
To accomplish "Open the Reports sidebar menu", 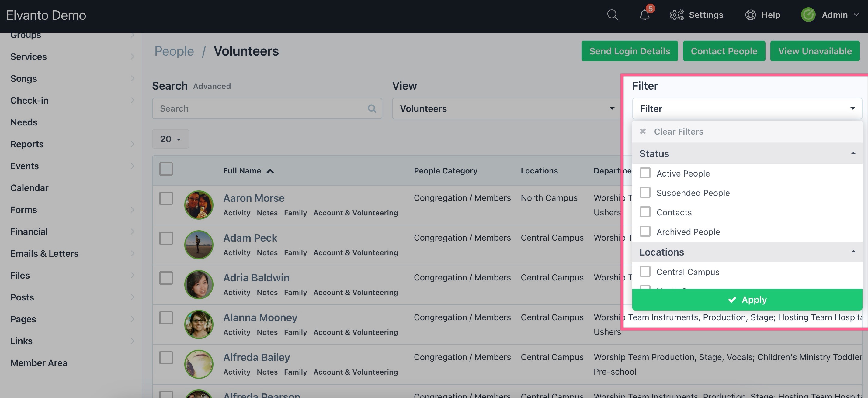I will (x=27, y=144).
